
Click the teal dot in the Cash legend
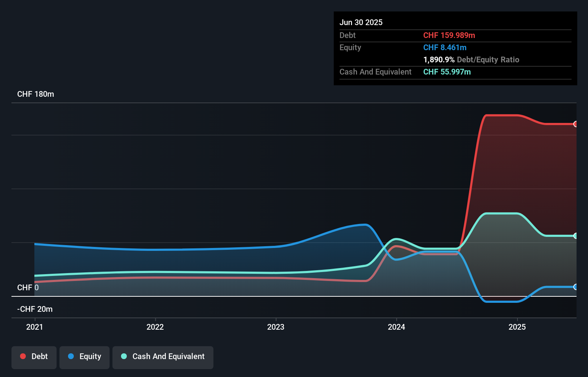pyautogui.click(x=124, y=356)
